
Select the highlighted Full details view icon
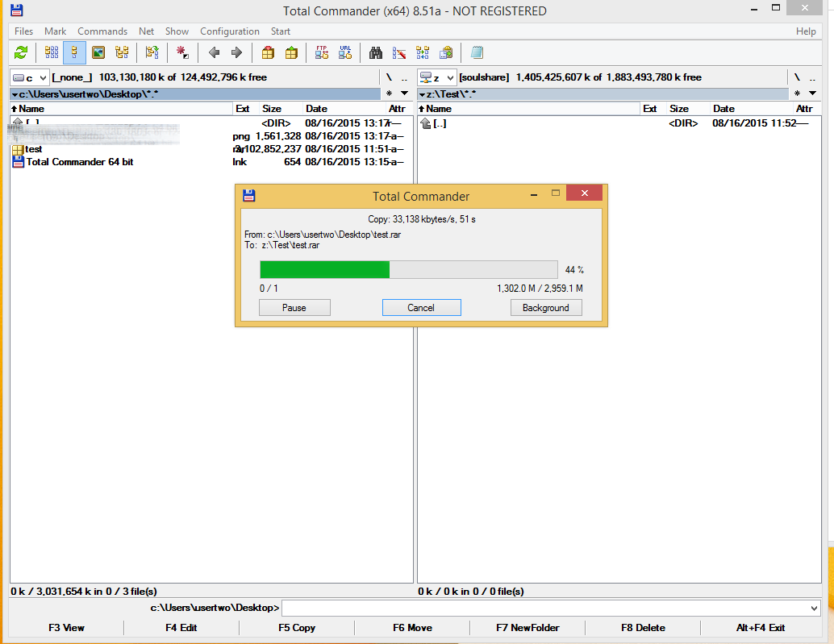[74, 52]
